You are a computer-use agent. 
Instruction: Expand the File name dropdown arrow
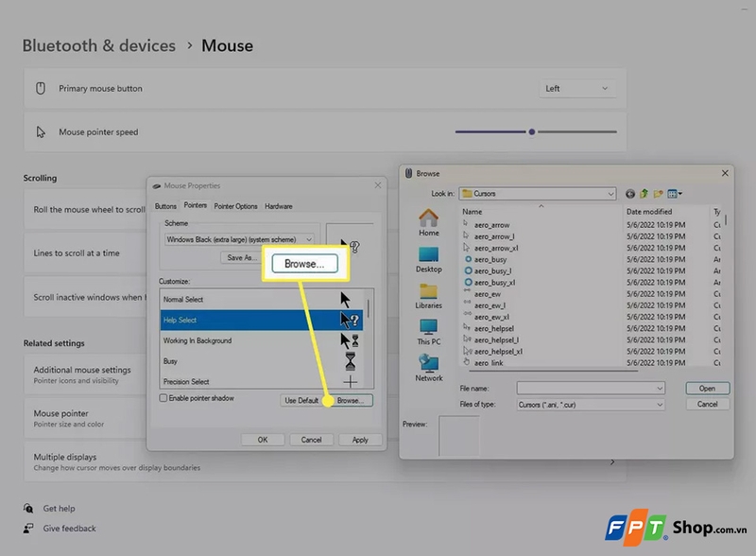tap(659, 389)
